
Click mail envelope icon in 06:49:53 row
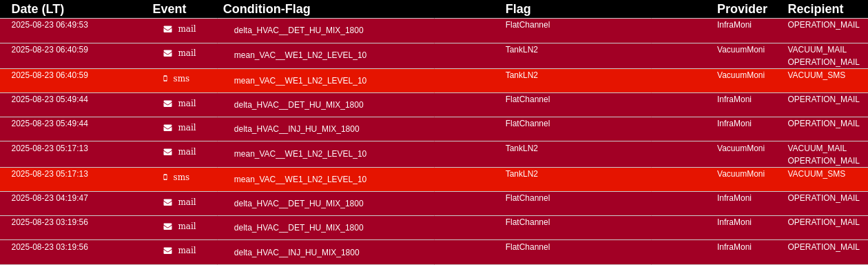(167, 29)
